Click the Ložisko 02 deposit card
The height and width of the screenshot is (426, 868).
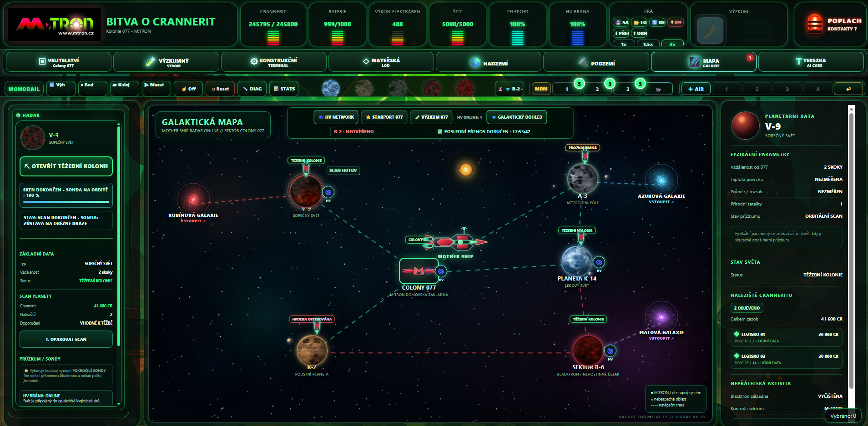[x=786, y=359]
